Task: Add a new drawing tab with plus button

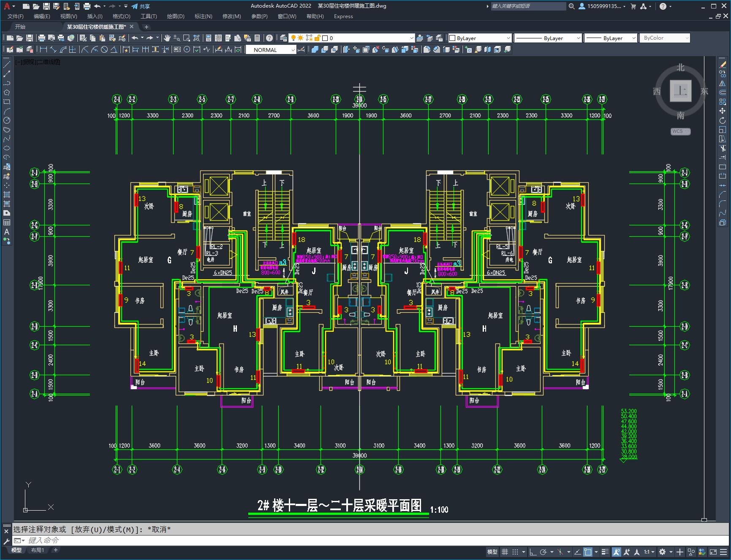Action: coord(147,27)
